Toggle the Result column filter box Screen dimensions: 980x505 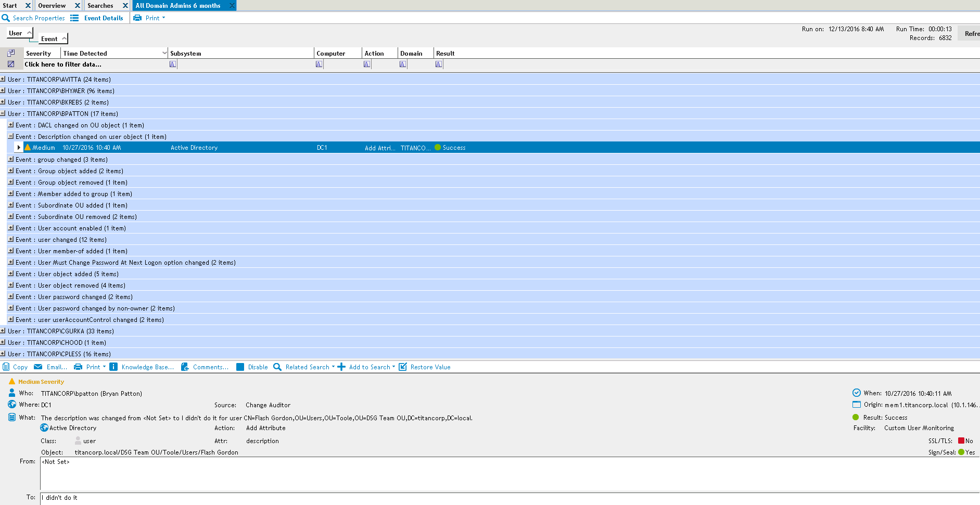click(439, 64)
